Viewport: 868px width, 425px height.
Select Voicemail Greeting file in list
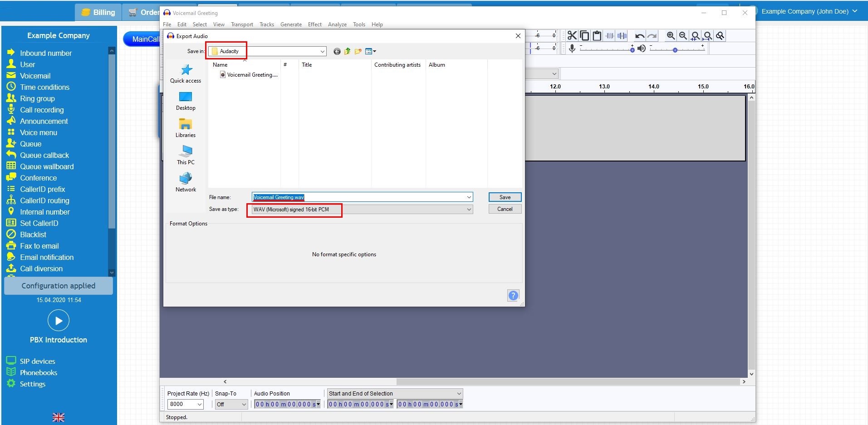pos(249,75)
